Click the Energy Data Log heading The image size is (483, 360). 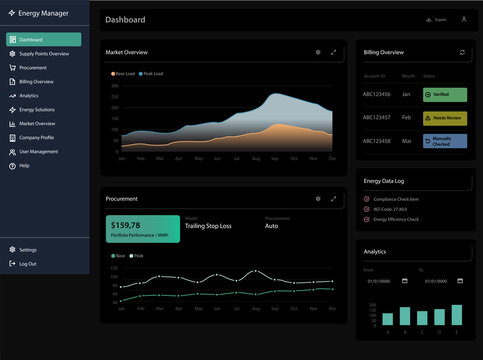384,181
